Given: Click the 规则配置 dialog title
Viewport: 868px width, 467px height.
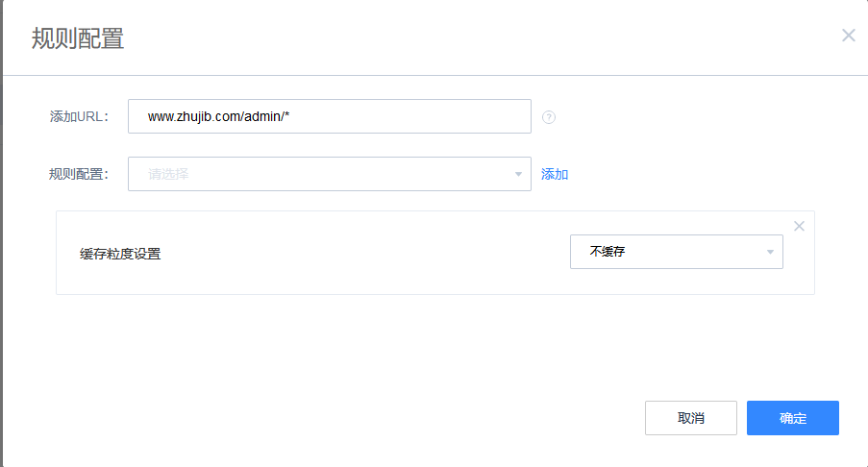Looking at the screenshot, I should (x=78, y=38).
